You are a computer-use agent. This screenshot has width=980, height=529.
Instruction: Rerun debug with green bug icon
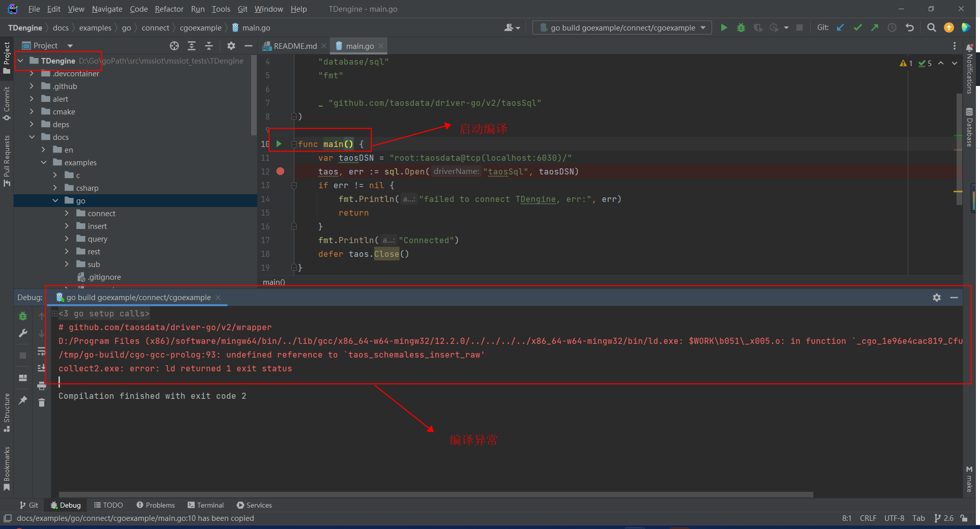click(23, 316)
